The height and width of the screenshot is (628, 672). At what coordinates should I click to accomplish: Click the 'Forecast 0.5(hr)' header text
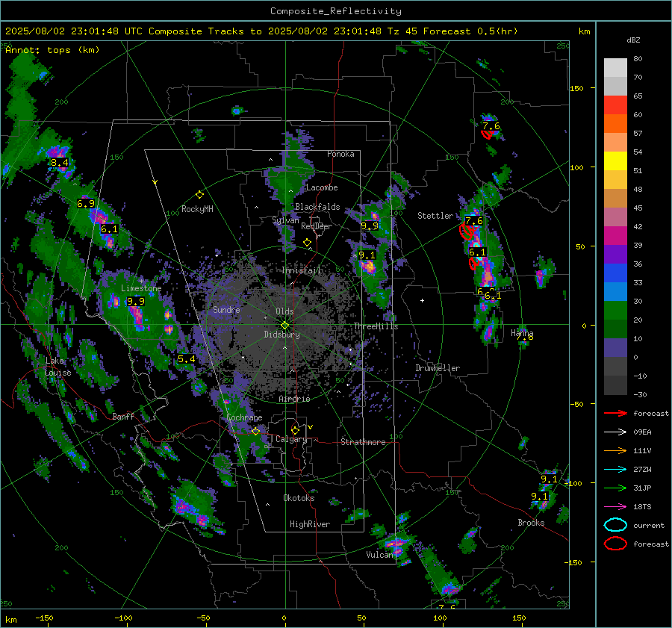coord(470,31)
